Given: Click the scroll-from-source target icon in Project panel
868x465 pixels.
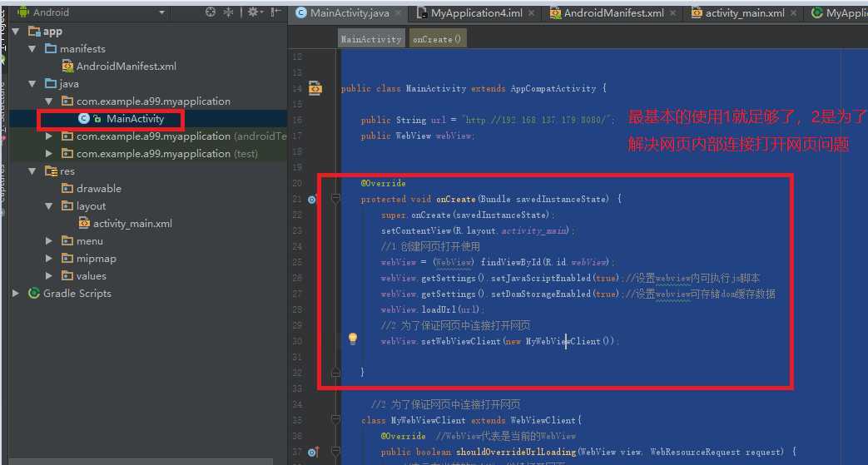Looking at the screenshot, I should (211, 12).
